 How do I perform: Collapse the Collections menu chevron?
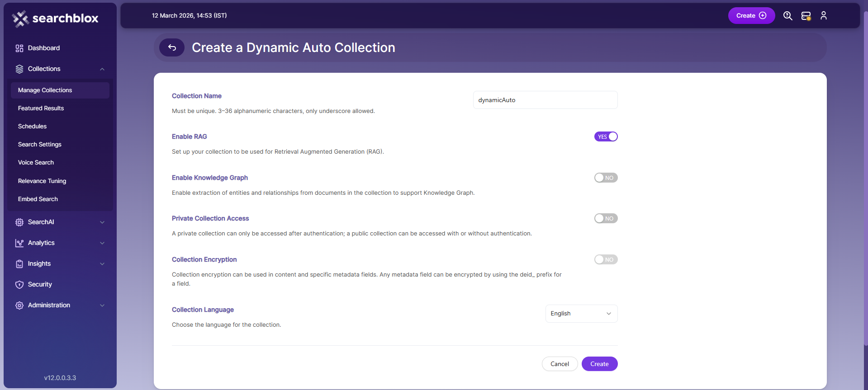click(102, 69)
